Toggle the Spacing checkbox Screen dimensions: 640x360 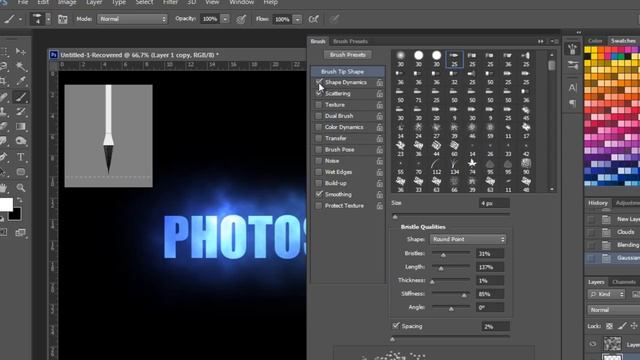(396, 326)
